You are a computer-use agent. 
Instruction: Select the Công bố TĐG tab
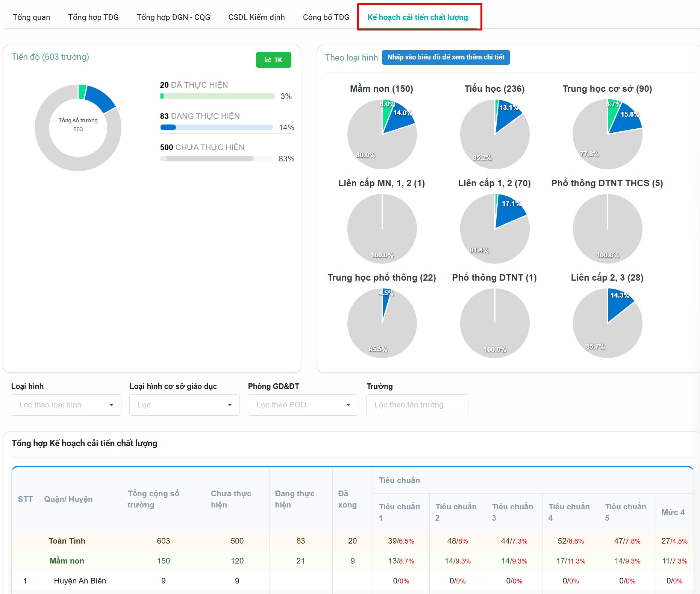[326, 17]
